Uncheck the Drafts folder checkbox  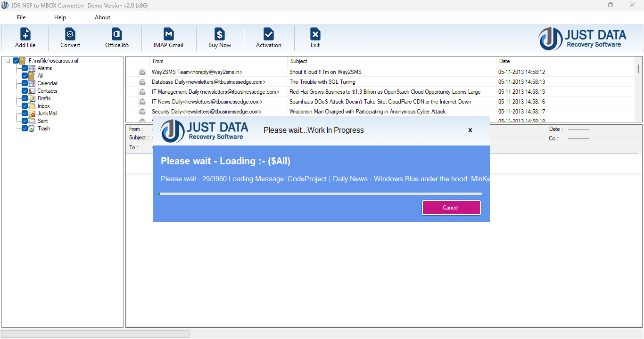click(25, 98)
